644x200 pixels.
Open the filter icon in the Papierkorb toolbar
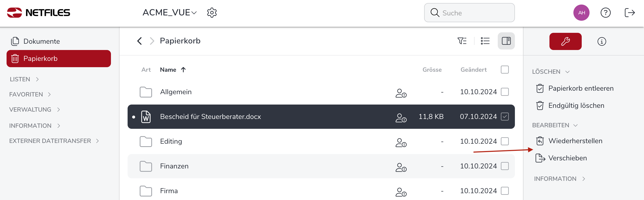462,41
